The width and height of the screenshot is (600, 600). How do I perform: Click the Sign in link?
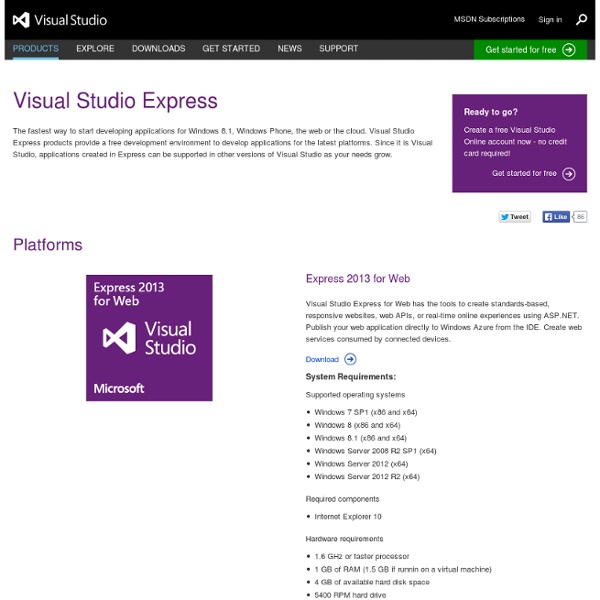click(550, 20)
